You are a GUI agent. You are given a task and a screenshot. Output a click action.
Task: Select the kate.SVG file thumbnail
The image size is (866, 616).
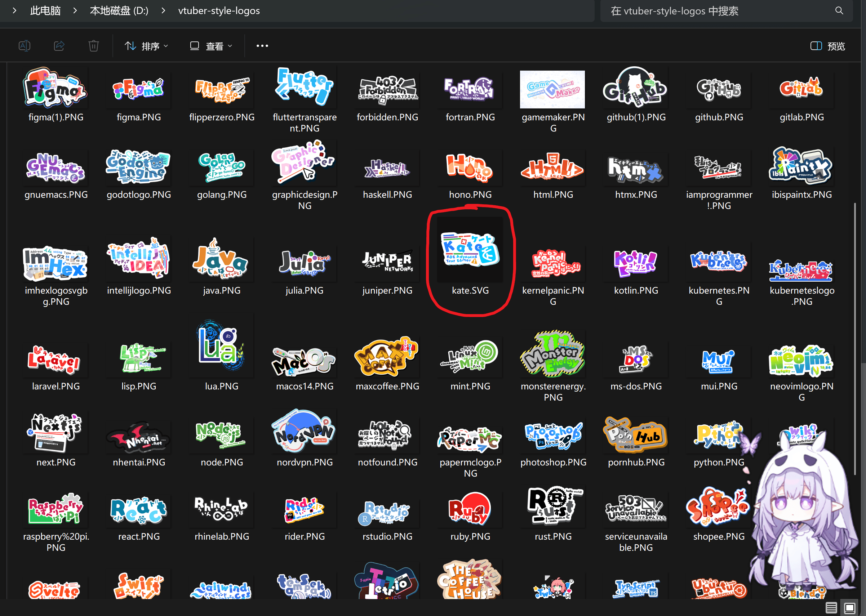coord(470,250)
